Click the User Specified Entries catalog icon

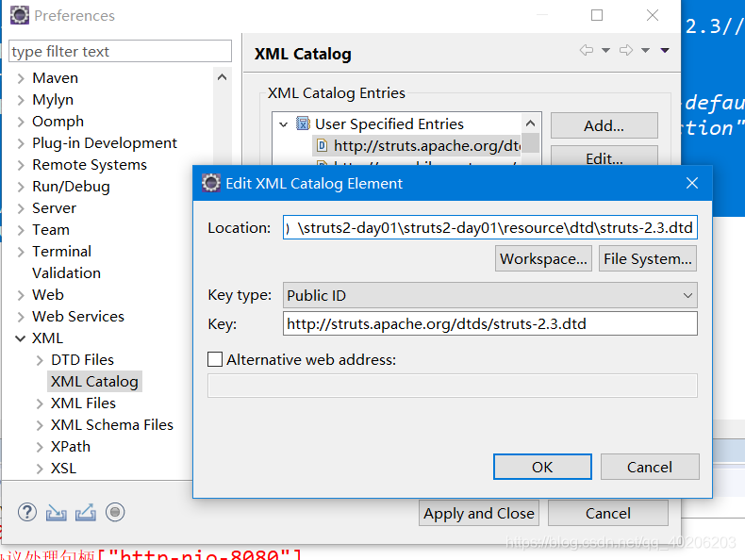coord(303,124)
